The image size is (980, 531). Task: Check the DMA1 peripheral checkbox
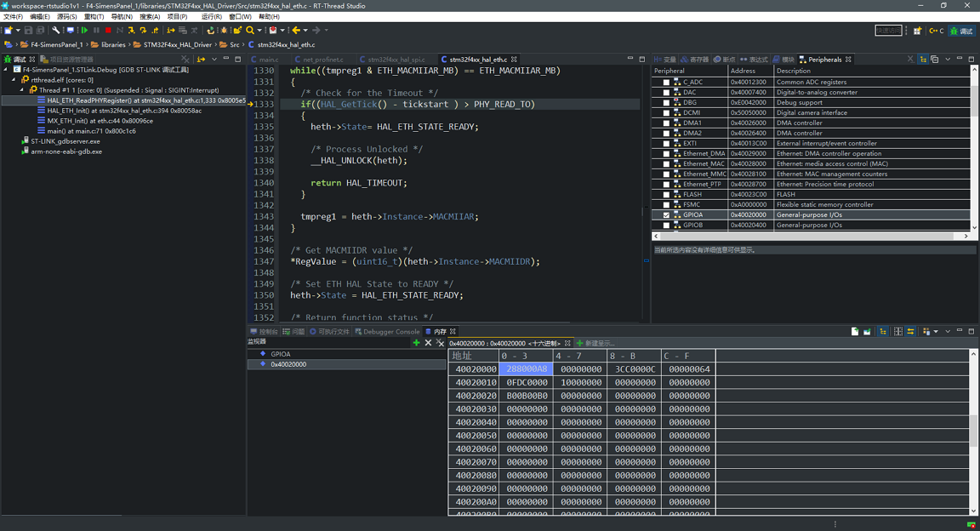coord(666,123)
